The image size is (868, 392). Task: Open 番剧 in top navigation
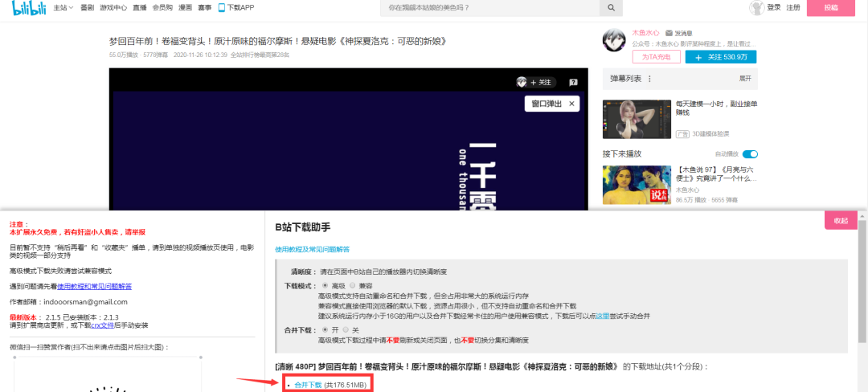click(87, 8)
